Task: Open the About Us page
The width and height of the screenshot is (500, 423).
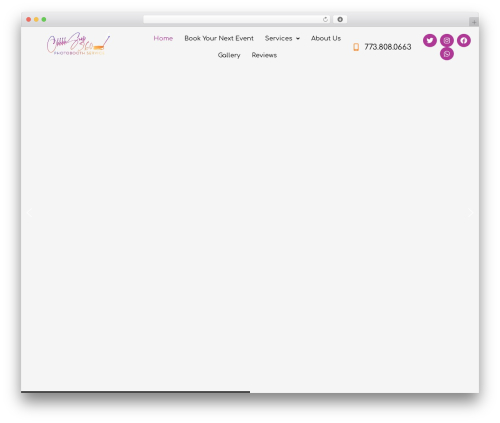Action: pos(326,38)
